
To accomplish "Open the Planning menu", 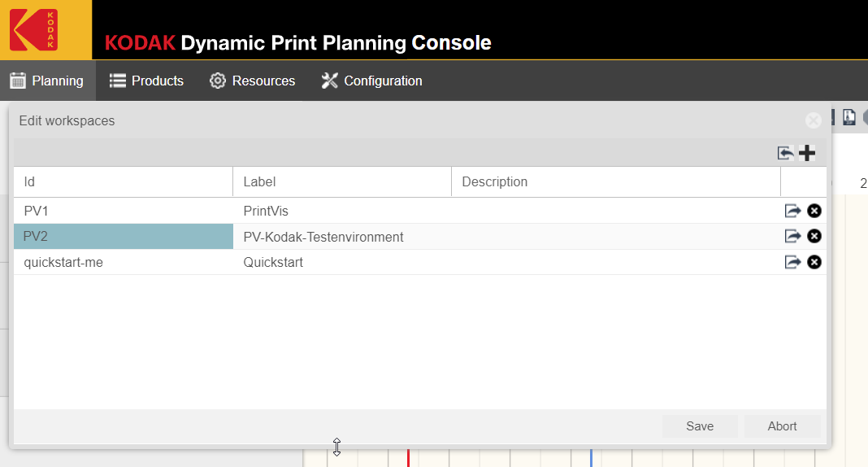I will (x=47, y=81).
